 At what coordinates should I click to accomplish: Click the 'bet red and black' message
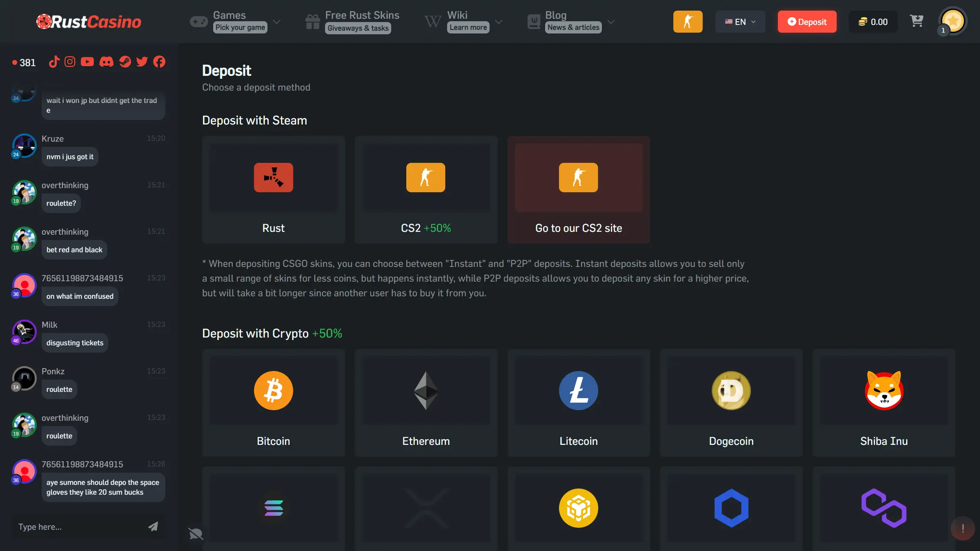coord(74,250)
